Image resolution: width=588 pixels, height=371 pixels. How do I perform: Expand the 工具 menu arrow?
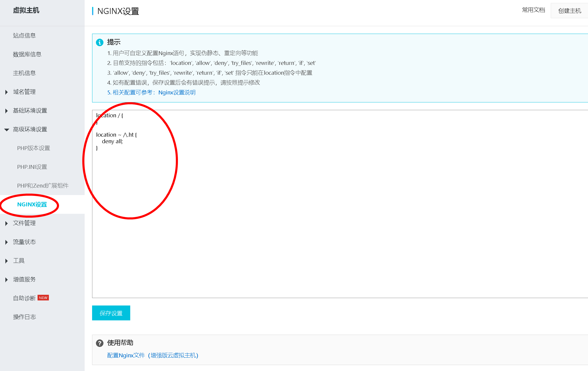pos(7,261)
